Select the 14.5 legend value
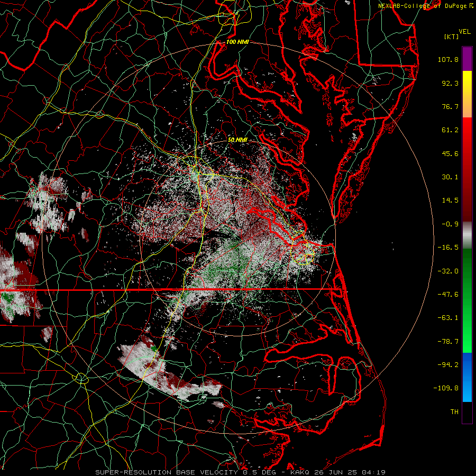This screenshot has width=476, height=476. coord(450,200)
